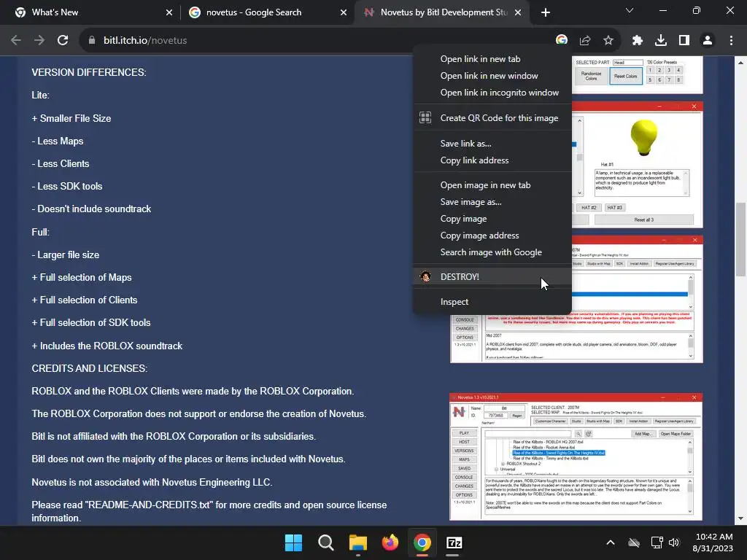Click the browser forward arrow
Image resolution: width=747 pixels, height=560 pixels.
coord(39,41)
